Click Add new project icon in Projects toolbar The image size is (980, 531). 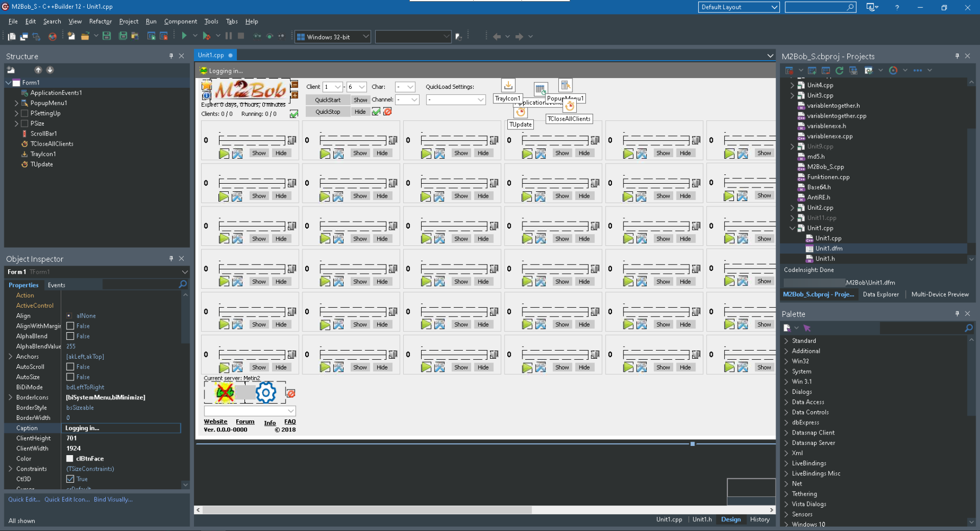click(812, 70)
